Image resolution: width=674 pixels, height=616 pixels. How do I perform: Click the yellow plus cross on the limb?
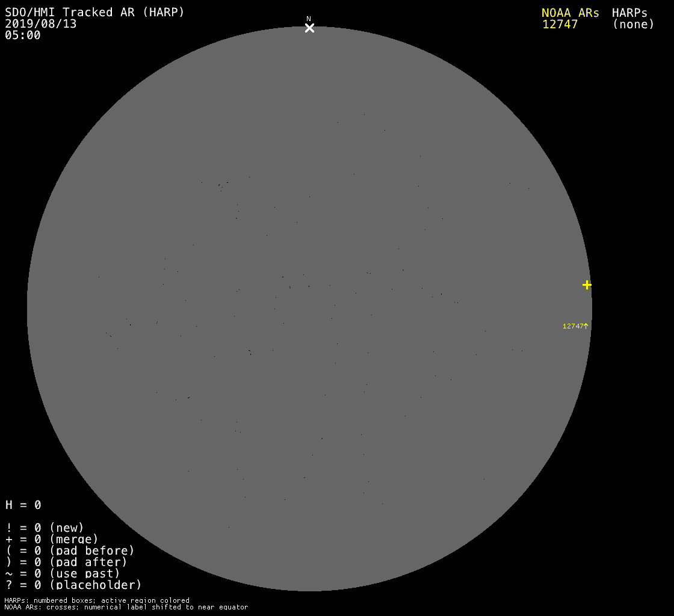[587, 285]
